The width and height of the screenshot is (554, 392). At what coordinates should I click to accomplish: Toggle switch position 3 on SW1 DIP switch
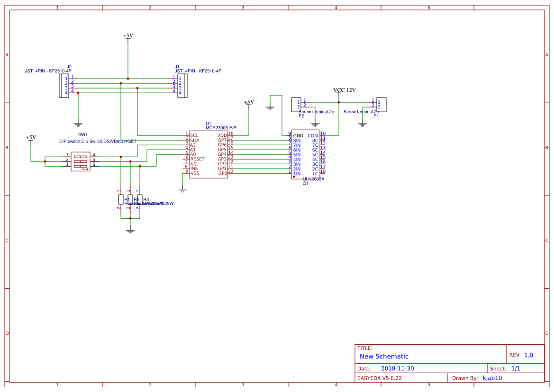tap(81, 157)
